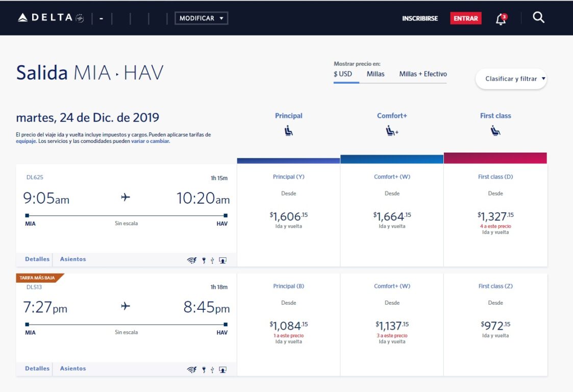The width and height of the screenshot is (573, 392).
Task: Click entertainment screen icon for DL625
Action: [x=222, y=260]
